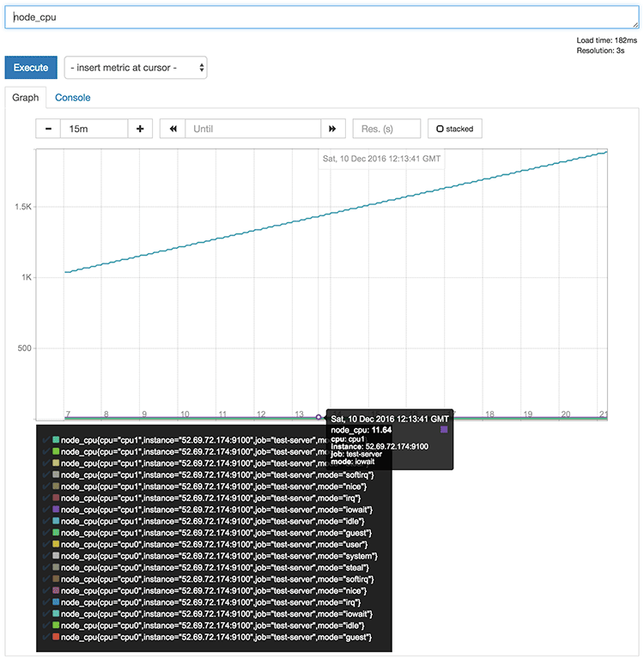This screenshot has height=659, width=644.
Task: Toggle check mark for cpu1 iowait series
Action: coord(46,510)
